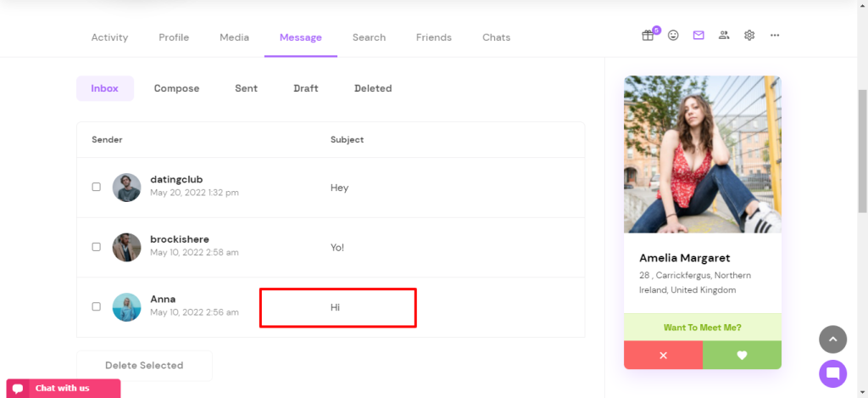Viewport: 868px width, 398px height.
Task: Switch to the Profile tab
Action: click(x=174, y=37)
